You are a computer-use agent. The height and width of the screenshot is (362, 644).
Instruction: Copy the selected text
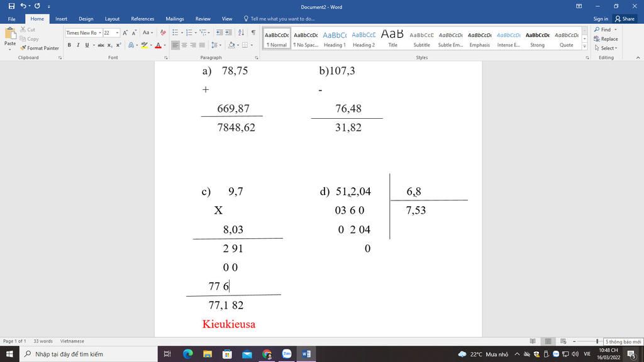point(29,39)
